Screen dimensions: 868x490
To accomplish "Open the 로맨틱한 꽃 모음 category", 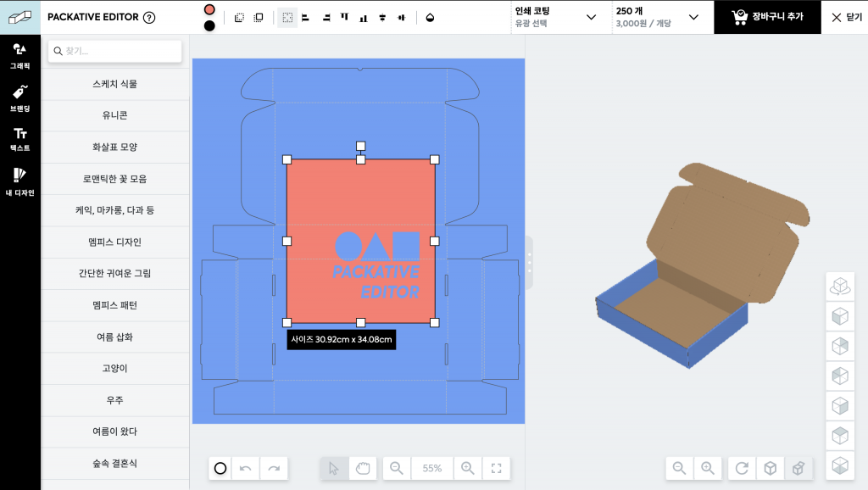I will coord(115,179).
